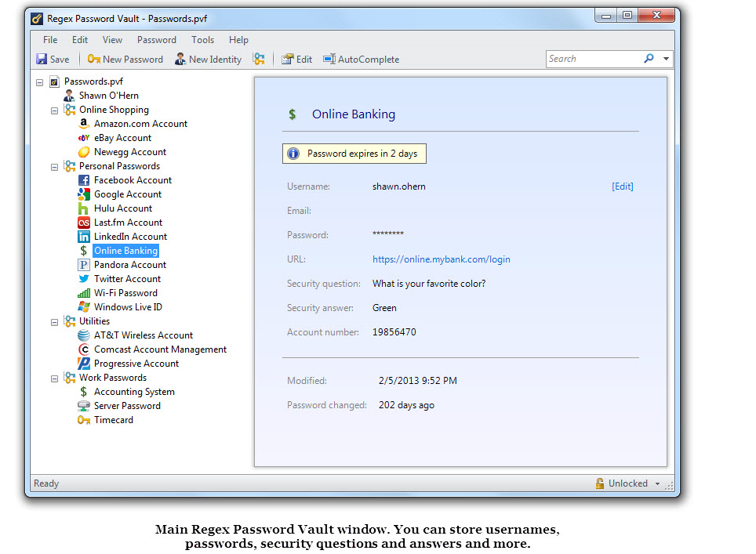Click the security answer Green
Viewport: 756px width, 554px height.
[x=384, y=308]
